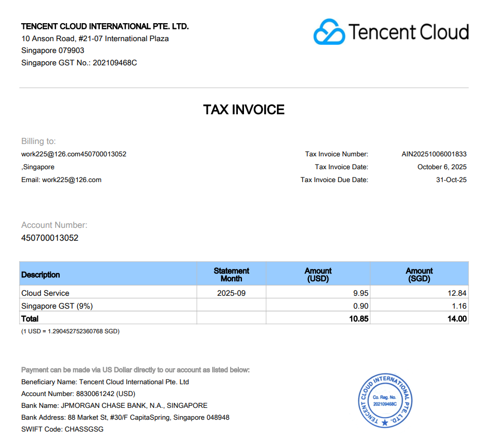Select bank Account Number: 8830061242 (USD)
Screen dimensions: 486x448
click(78, 394)
